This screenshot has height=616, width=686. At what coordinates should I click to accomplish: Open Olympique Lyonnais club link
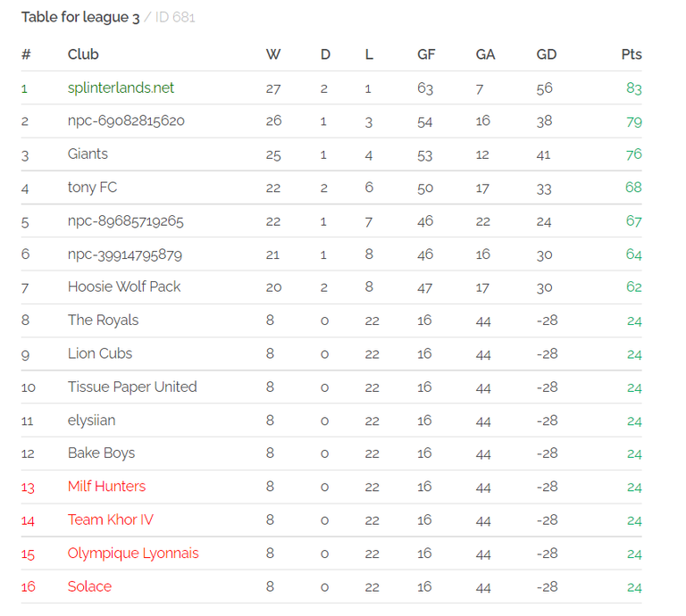click(x=133, y=553)
